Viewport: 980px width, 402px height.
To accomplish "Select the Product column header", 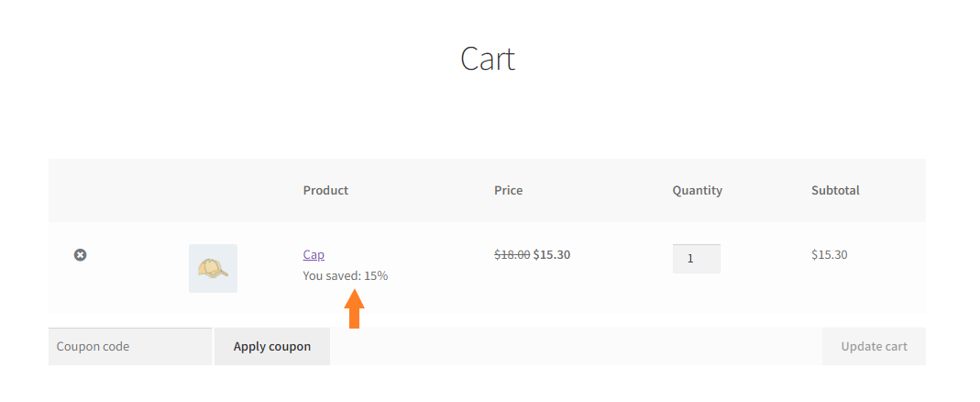I will coord(325,190).
